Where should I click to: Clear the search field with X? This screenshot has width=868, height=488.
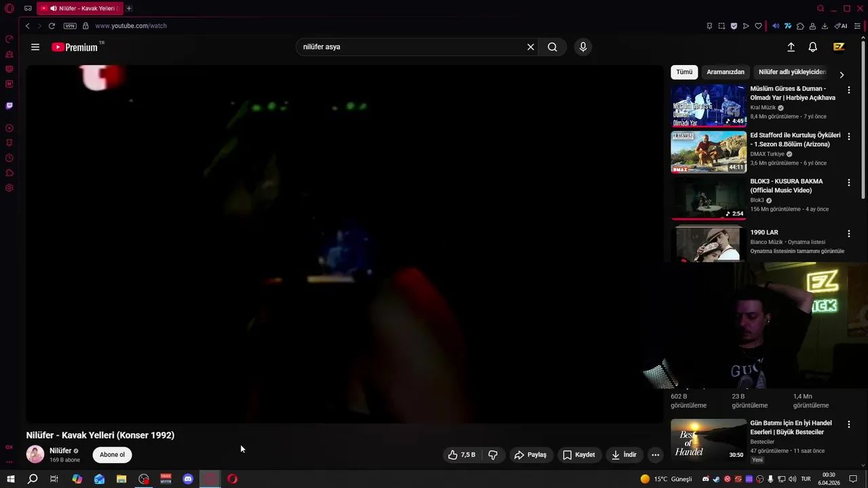[x=530, y=47]
